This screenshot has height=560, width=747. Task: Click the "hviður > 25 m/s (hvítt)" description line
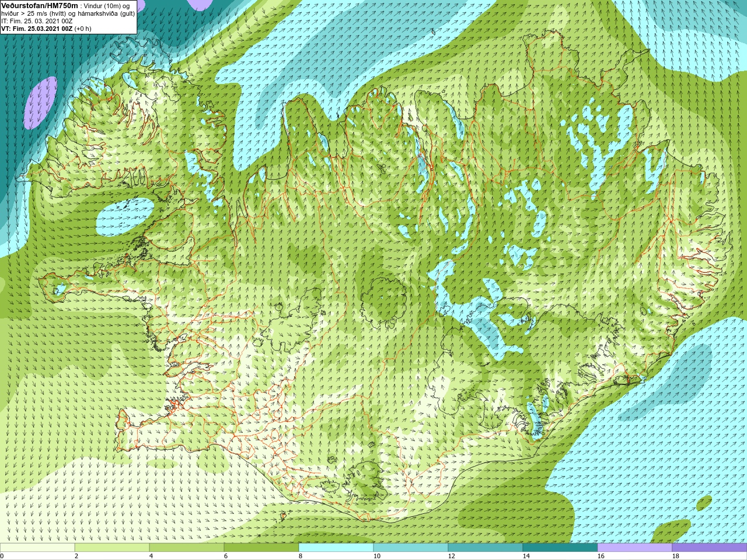[x=68, y=13]
